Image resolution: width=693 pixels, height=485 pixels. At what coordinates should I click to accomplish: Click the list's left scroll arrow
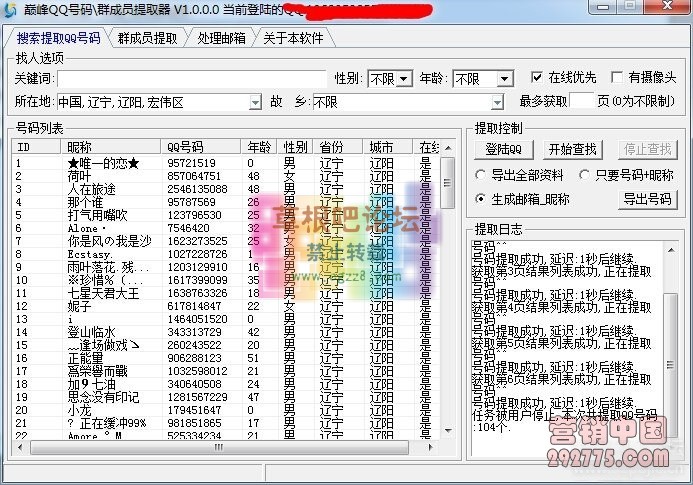point(20,447)
